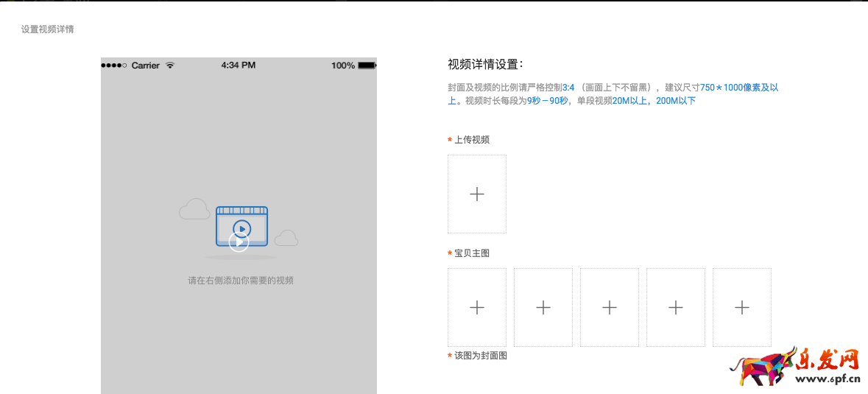The height and width of the screenshot is (394, 868).
Task: Click the cloud icon right of video graphic
Action: coord(286,238)
